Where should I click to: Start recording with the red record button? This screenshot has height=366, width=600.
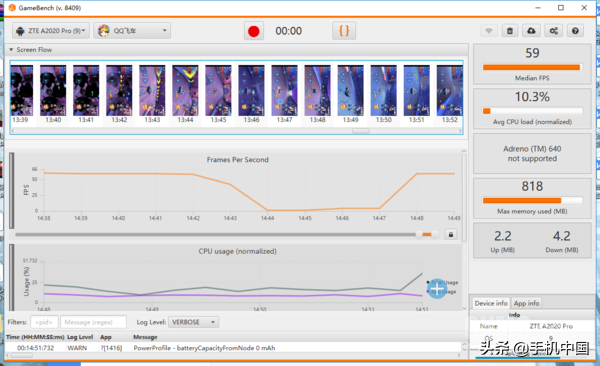254,31
